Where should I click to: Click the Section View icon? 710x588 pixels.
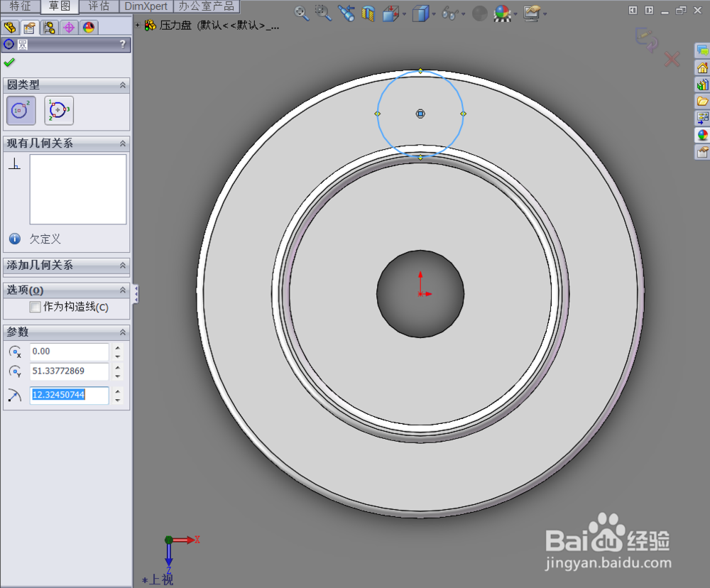tap(368, 13)
